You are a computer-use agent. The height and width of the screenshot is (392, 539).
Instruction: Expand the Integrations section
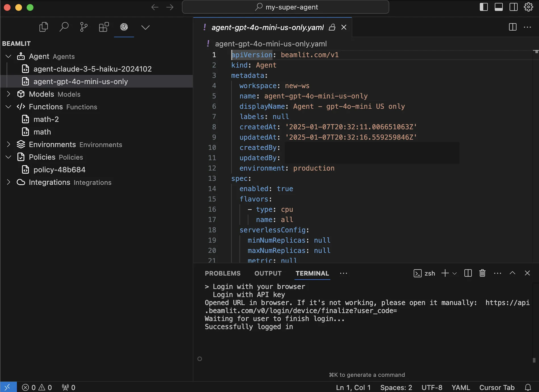(8, 182)
